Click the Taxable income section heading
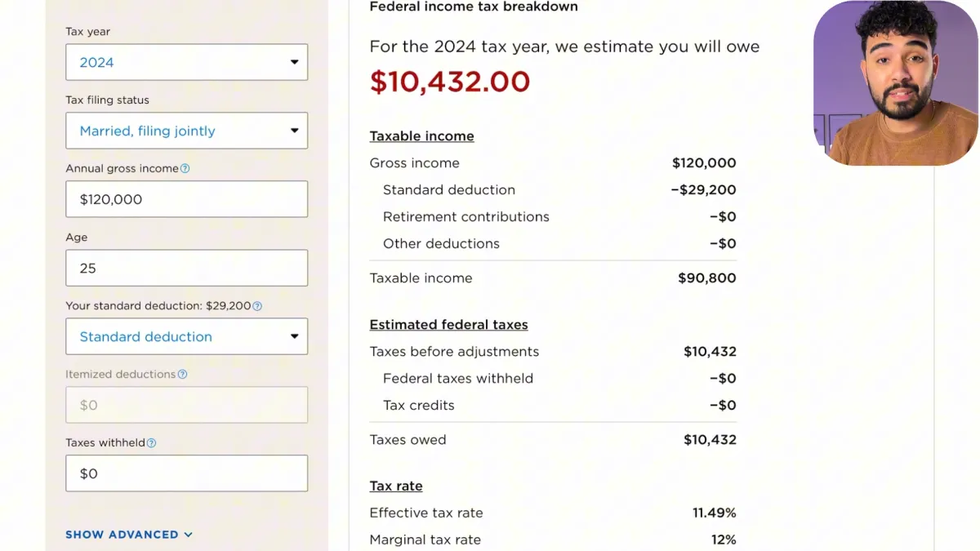This screenshot has height=551, width=980. [x=421, y=136]
